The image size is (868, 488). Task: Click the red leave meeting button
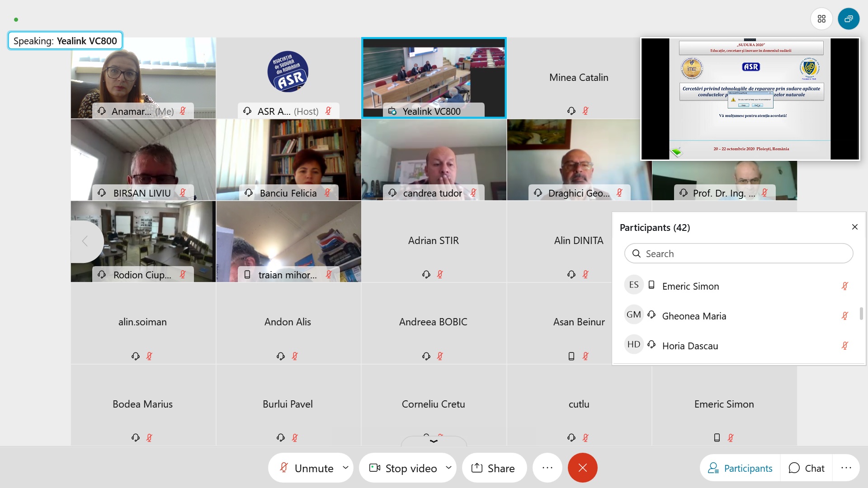point(582,468)
